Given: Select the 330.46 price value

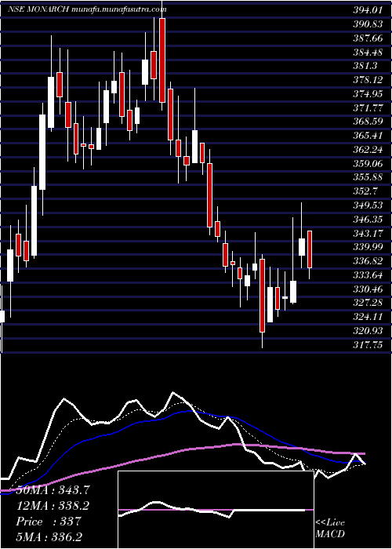Looking at the screenshot, I should click(x=367, y=289).
